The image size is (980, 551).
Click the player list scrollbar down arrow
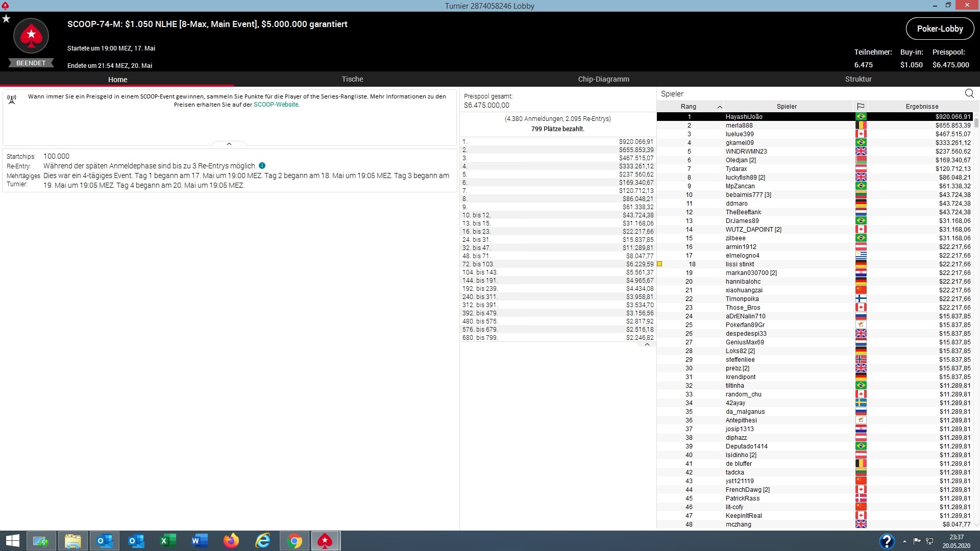[x=976, y=524]
